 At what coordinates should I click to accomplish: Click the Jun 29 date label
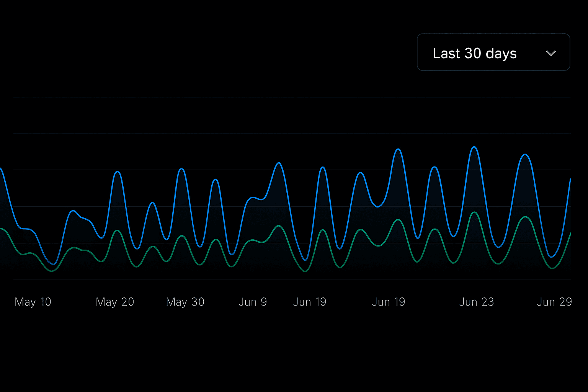coord(554,302)
